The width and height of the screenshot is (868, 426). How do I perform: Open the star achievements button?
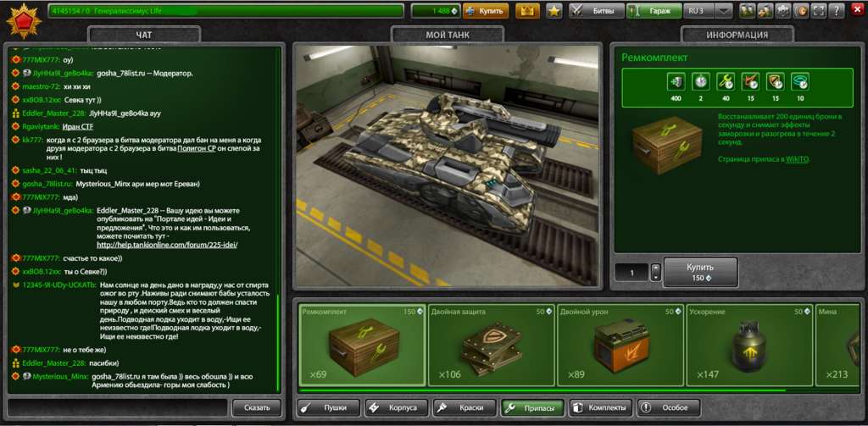click(x=554, y=10)
